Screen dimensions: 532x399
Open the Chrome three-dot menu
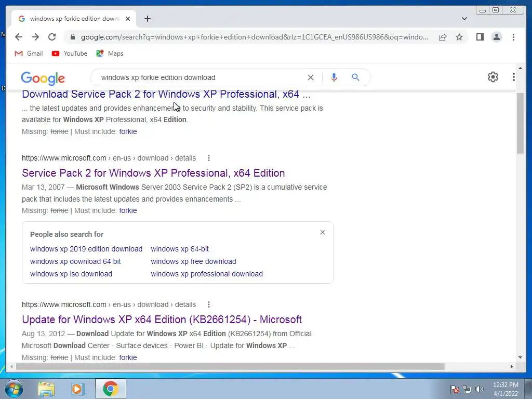click(x=513, y=37)
